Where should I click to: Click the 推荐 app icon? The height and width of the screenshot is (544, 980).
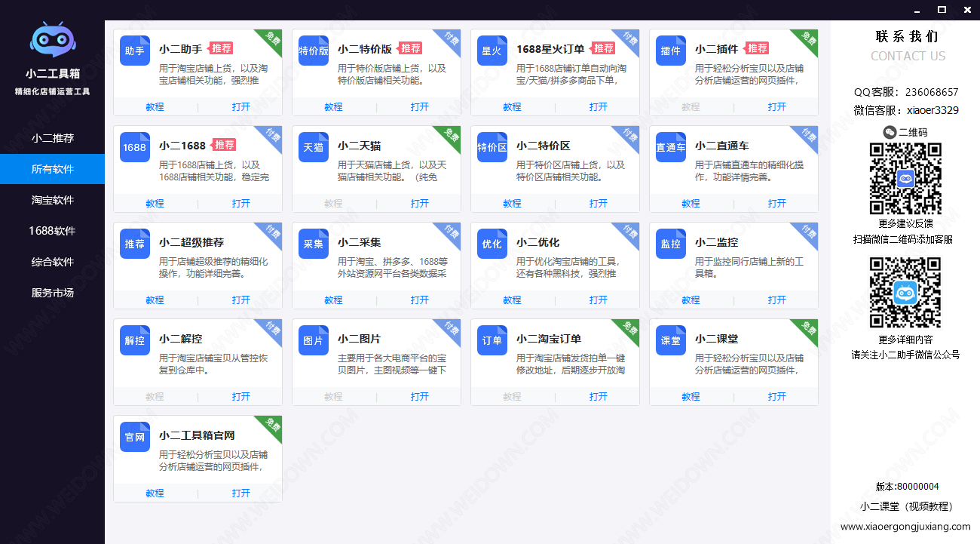tap(135, 244)
